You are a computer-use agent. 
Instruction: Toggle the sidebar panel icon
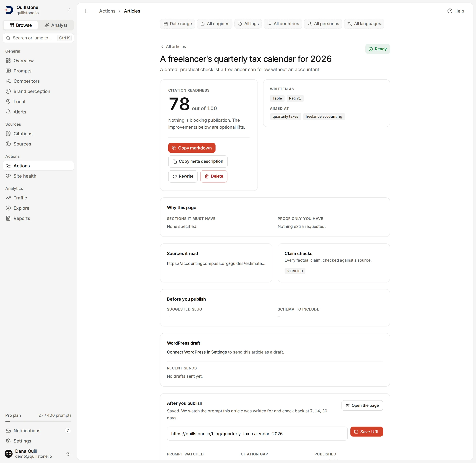pos(86,11)
